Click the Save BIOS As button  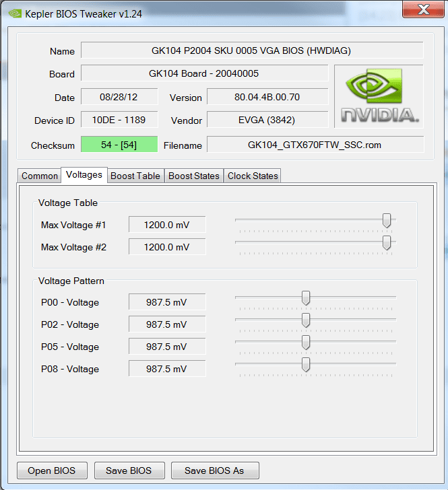pos(215,470)
